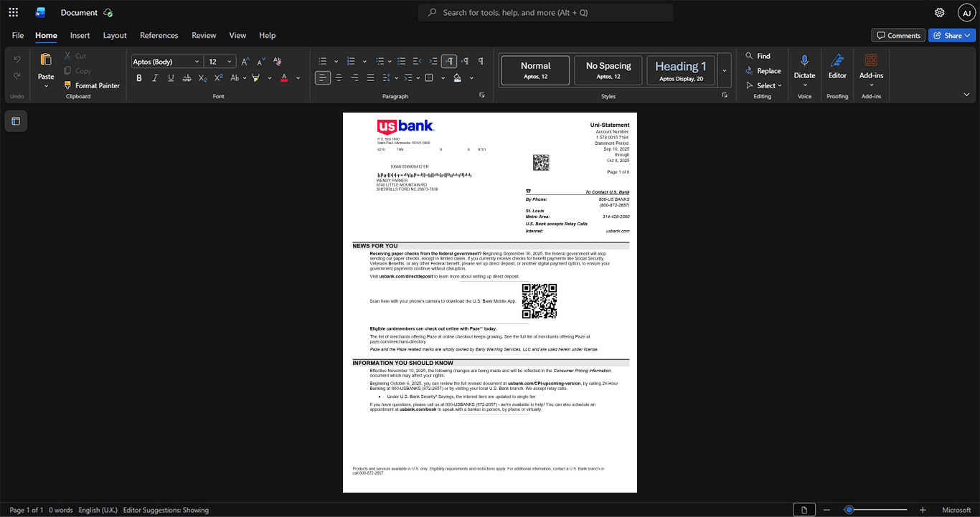Open the app launcher grid

tap(13, 12)
